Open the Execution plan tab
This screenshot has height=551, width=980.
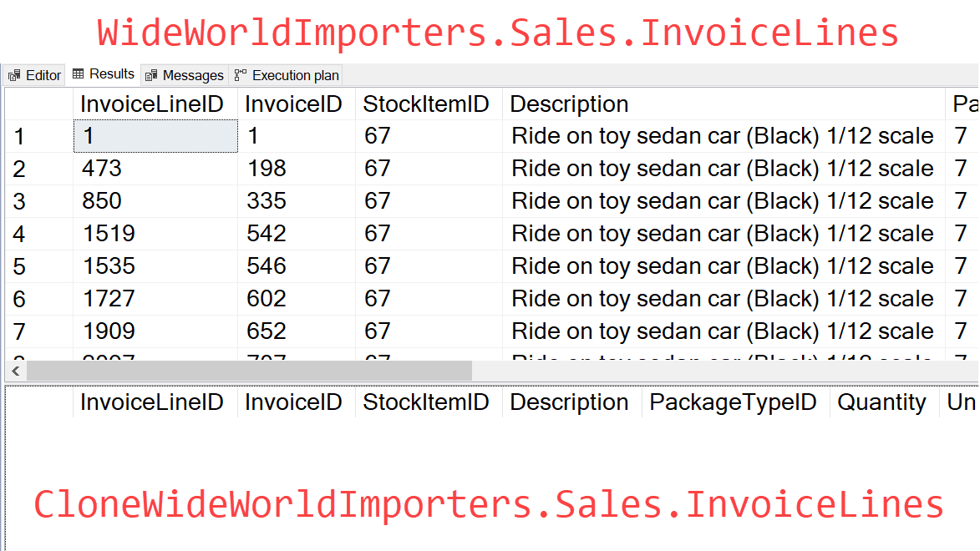(287, 75)
